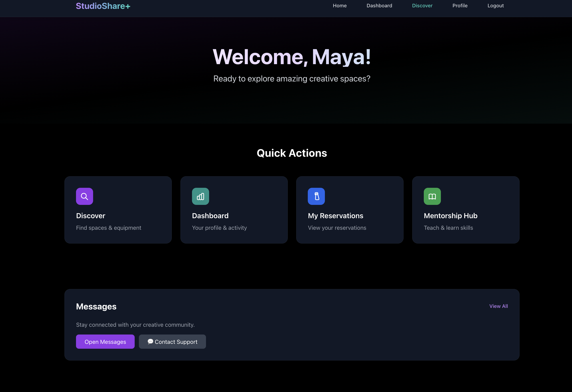Screen dimensions: 572x392
Task: Click the Mentorship Hub card title
Action: pyautogui.click(x=450, y=216)
